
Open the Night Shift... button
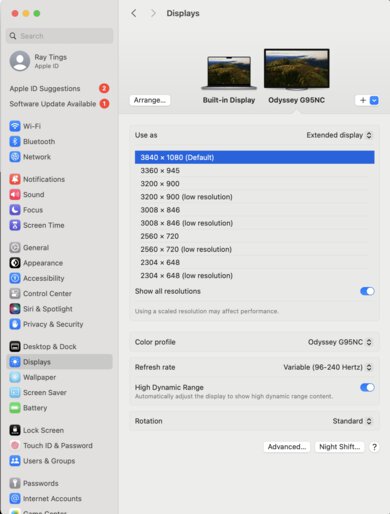[x=339, y=447]
